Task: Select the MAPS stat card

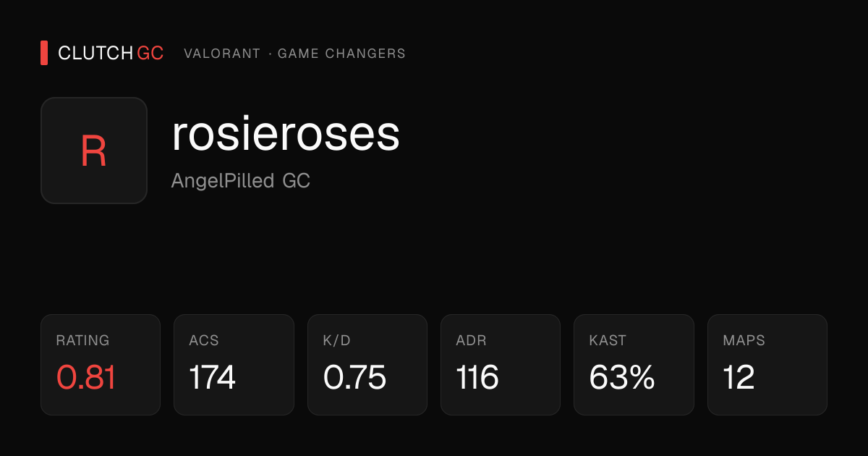Action: pyautogui.click(x=767, y=365)
